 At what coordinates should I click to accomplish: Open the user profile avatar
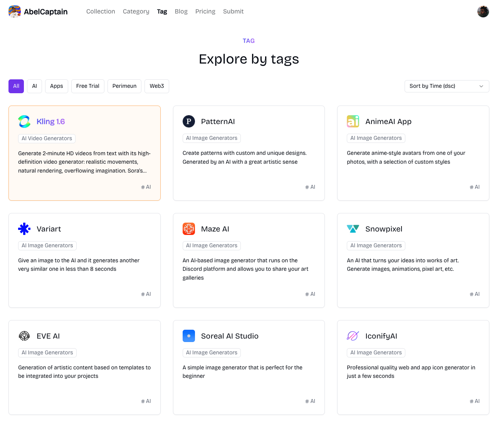pos(483,12)
